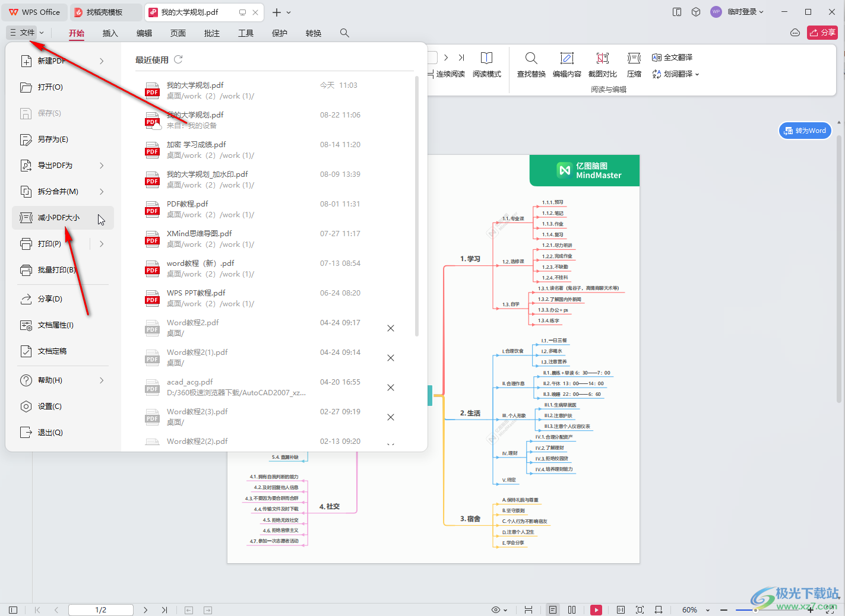
Task: Click the red play slideshow button
Action: tap(596, 610)
